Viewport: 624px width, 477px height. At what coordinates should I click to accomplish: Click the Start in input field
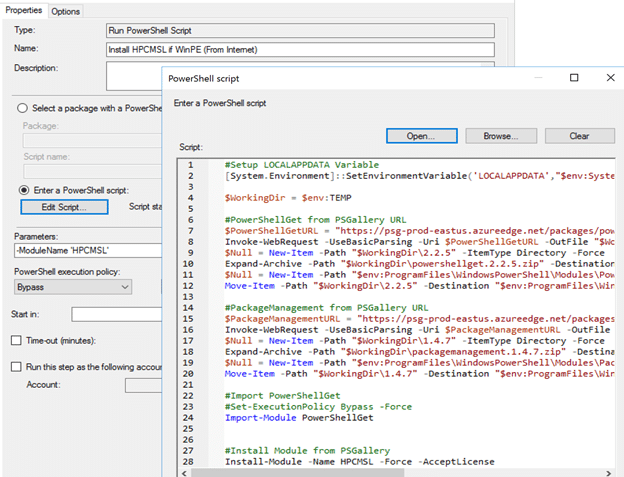115,314
